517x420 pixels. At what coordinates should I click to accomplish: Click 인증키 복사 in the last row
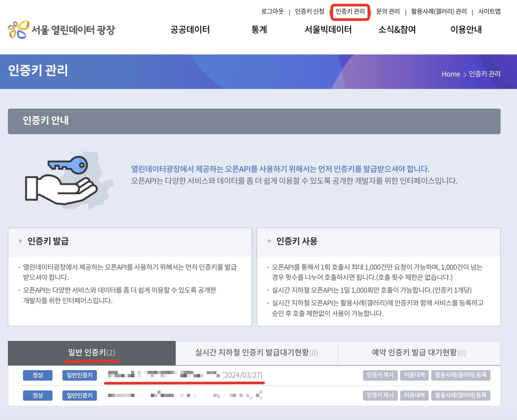pyautogui.click(x=380, y=395)
